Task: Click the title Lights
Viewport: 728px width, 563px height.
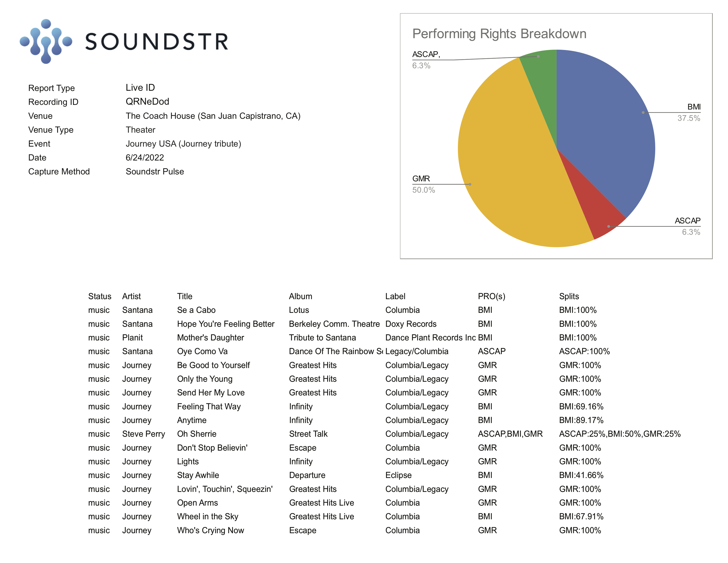Action: pos(188,462)
